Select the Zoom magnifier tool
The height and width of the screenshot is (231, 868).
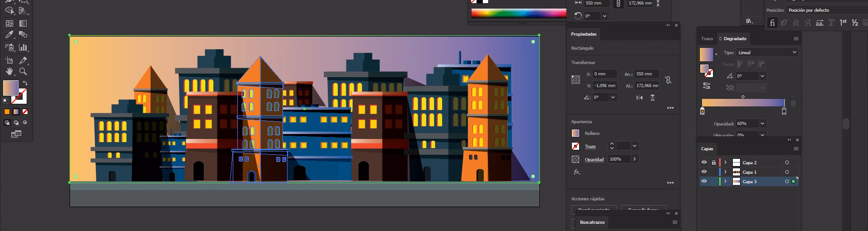point(23,71)
